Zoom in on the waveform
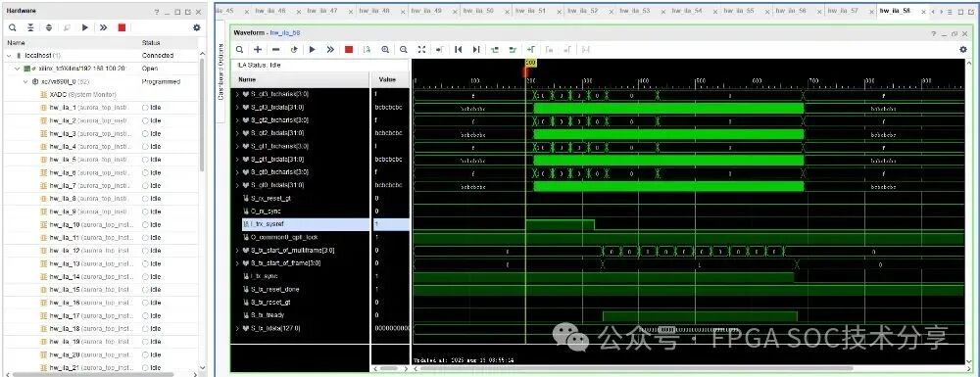Image resolution: width=980 pixels, height=377 pixels. click(x=385, y=49)
